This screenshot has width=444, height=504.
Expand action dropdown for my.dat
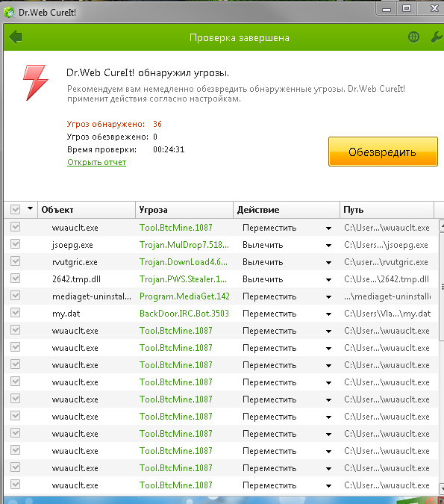328,314
